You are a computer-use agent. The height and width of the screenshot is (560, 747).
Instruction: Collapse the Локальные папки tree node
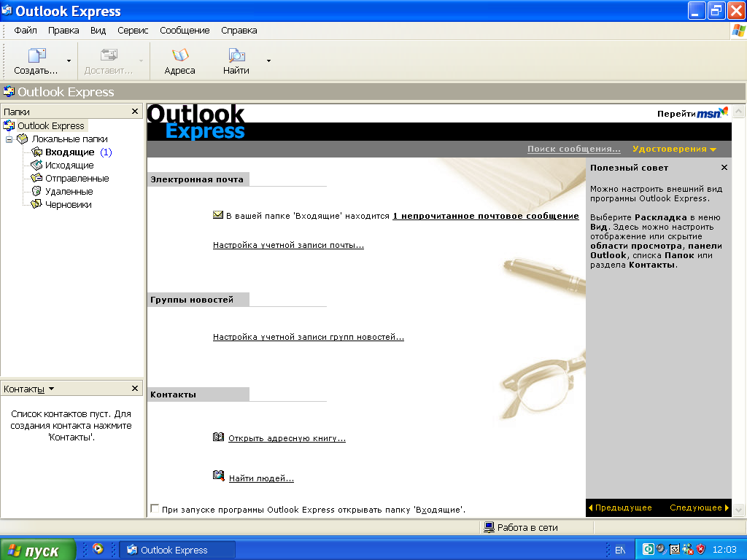pos(9,139)
